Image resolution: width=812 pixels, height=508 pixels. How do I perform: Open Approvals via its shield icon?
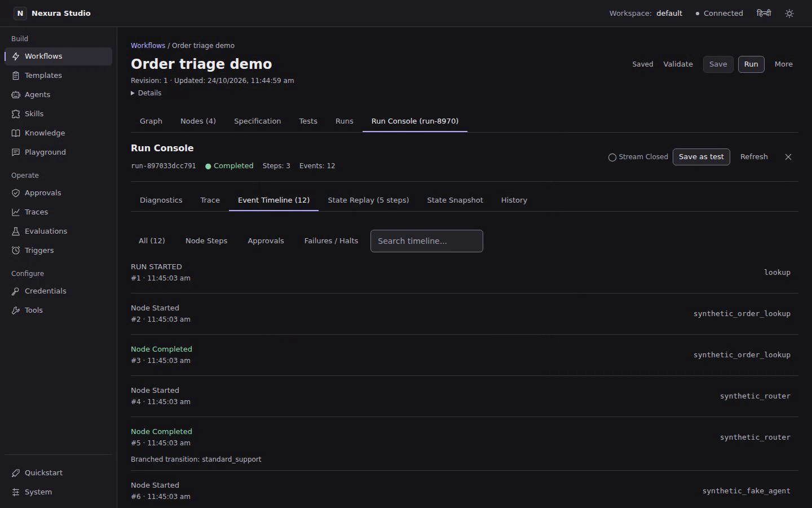click(16, 193)
